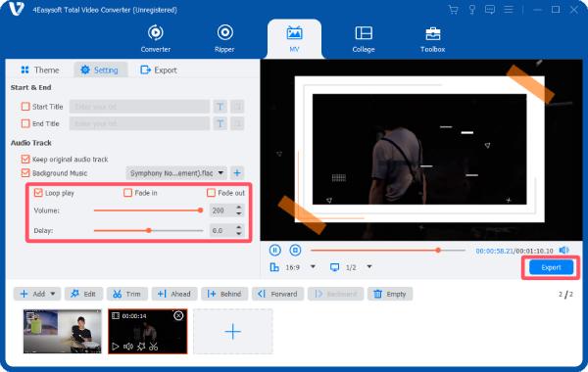Remove the second clip with X icon

coord(178,316)
